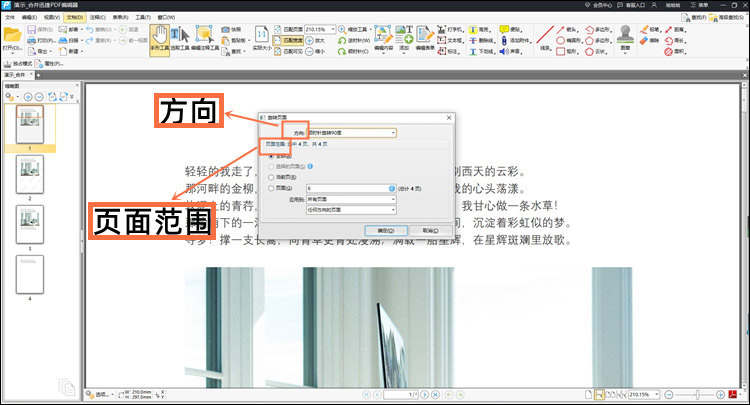Click the Stamp tool icon (图章)

pos(625,34)
